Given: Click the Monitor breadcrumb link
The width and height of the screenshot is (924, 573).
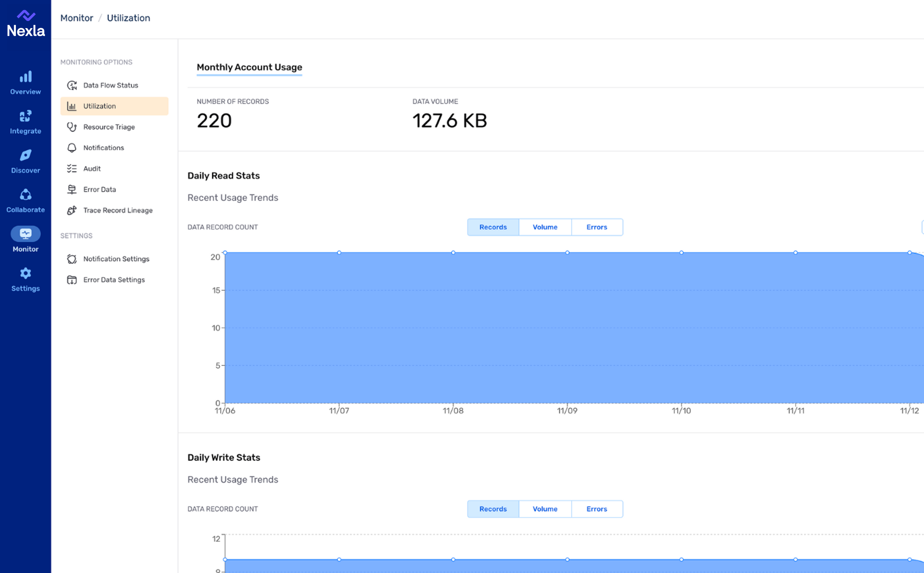Looking at the screenshot, I should tap(76, 18).
